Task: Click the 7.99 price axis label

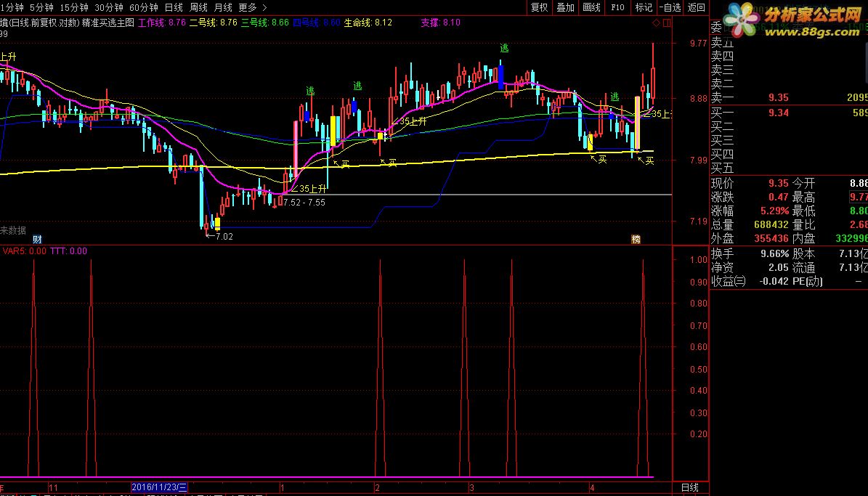Action: click(x=698, y=160)
